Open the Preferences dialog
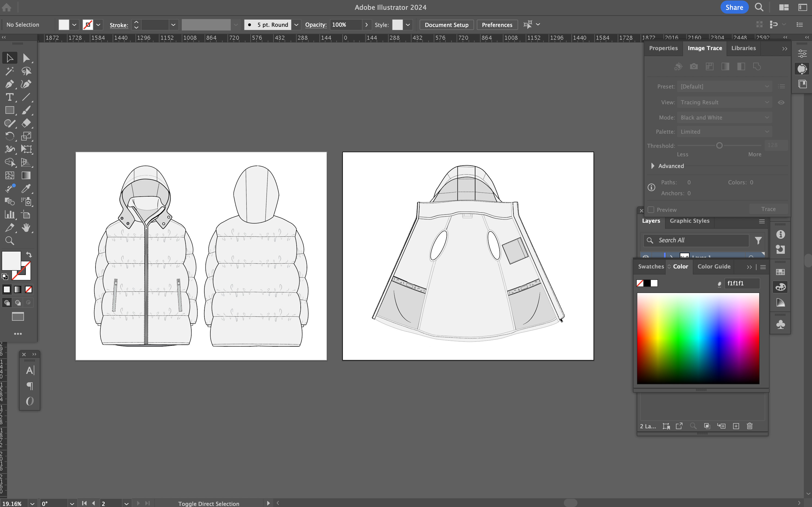 tap(497, 25)
